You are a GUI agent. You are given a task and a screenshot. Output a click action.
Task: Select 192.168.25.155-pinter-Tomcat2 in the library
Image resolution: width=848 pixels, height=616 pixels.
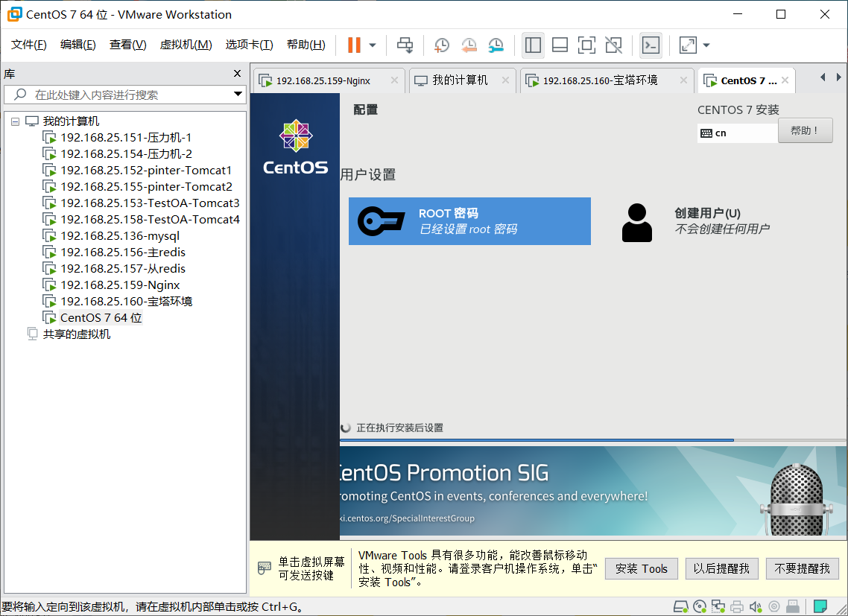pos(146,186)
